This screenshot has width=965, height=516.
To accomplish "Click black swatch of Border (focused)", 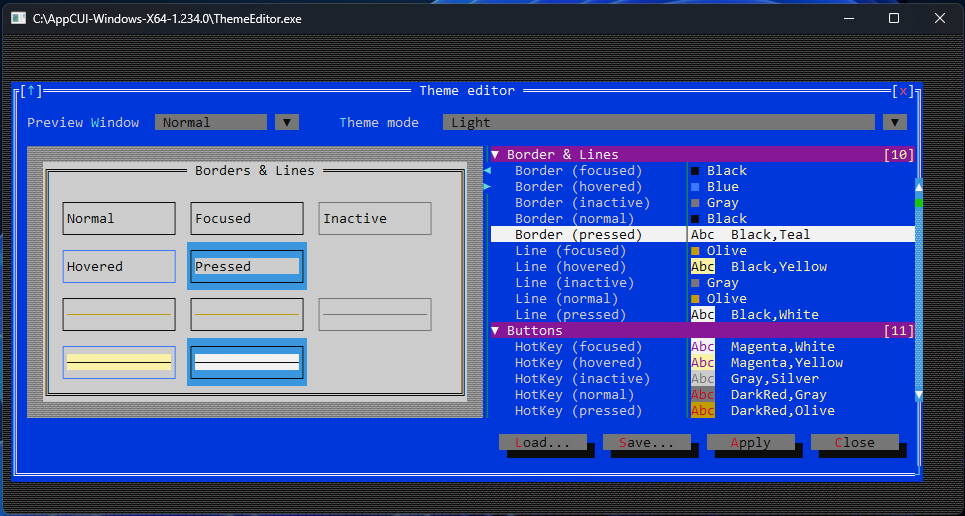I will [x=695, y=171].
